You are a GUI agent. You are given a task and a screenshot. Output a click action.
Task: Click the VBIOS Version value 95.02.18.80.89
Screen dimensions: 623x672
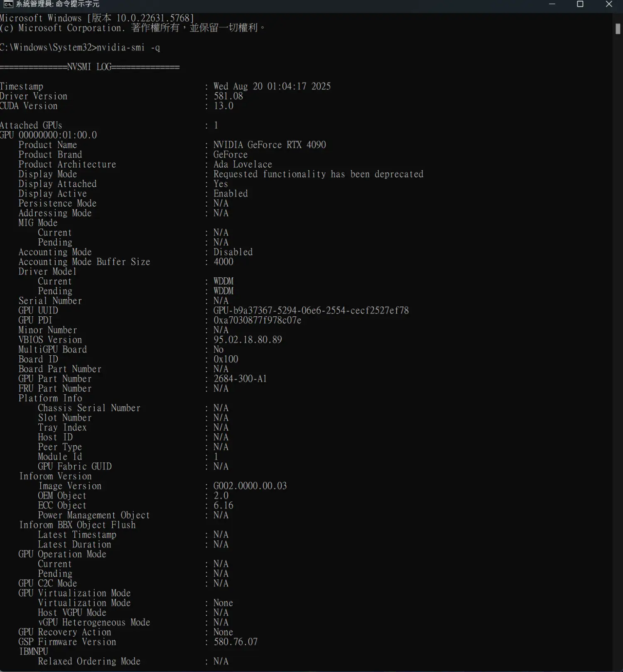248,340
